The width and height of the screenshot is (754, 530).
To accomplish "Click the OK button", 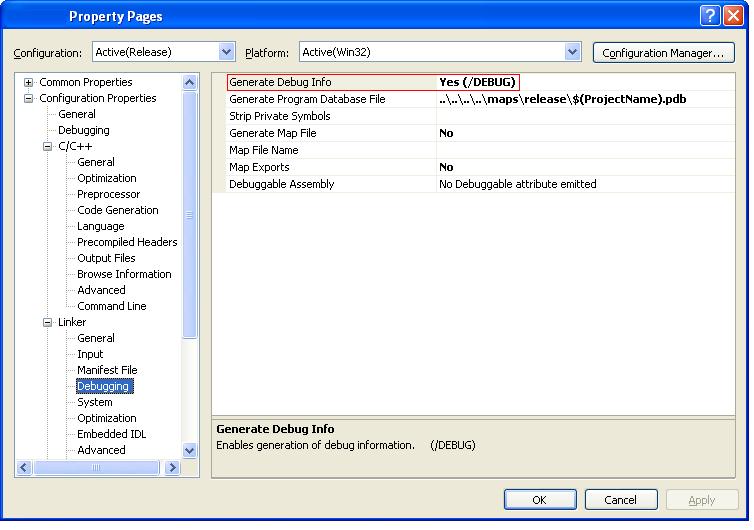I will tap(540, 500).
